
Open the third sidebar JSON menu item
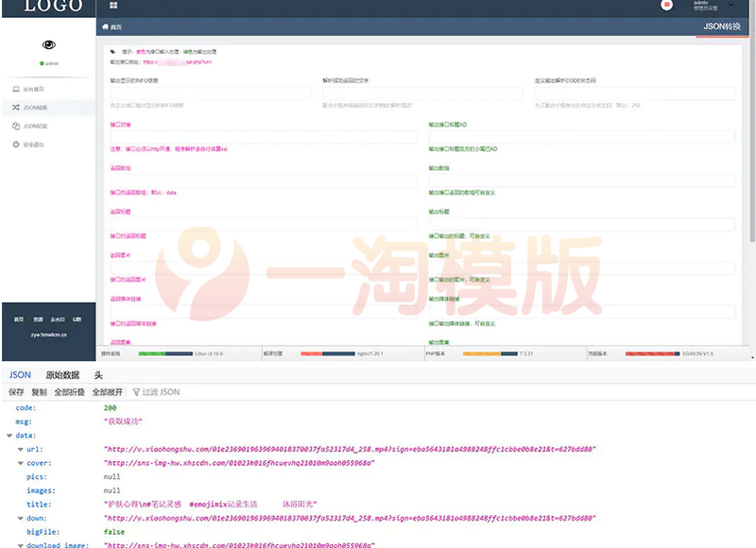pos(35,127)
